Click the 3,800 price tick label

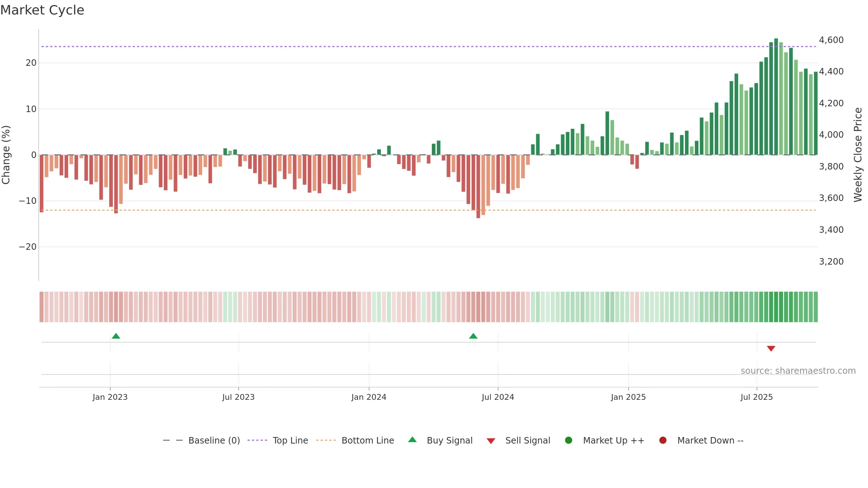(x=831, y=167)
